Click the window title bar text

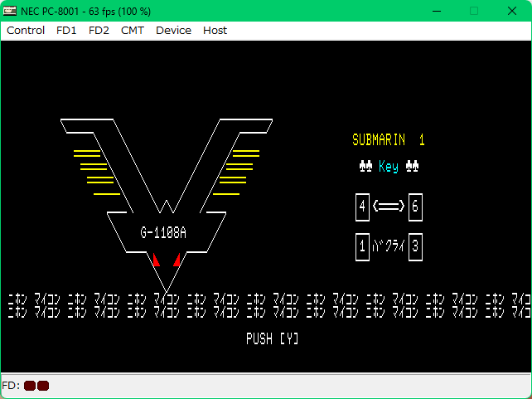point(86,12)
